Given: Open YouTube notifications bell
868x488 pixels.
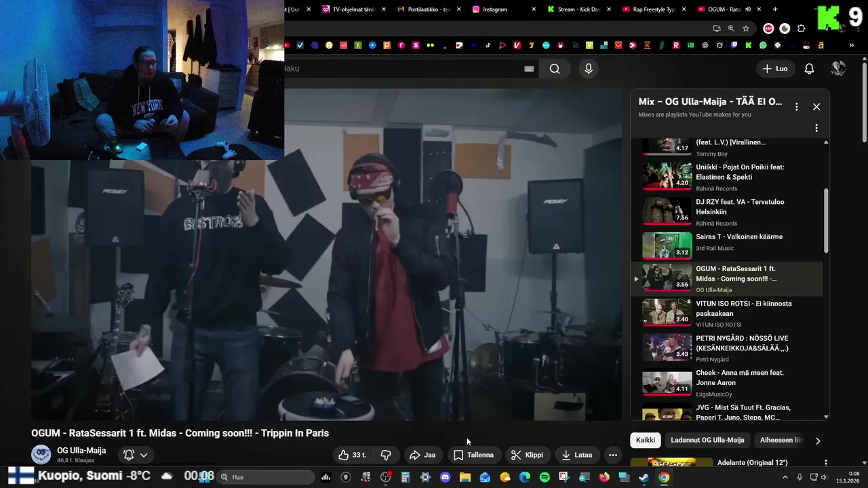Looking at the screenshot, I should (809, 68).
